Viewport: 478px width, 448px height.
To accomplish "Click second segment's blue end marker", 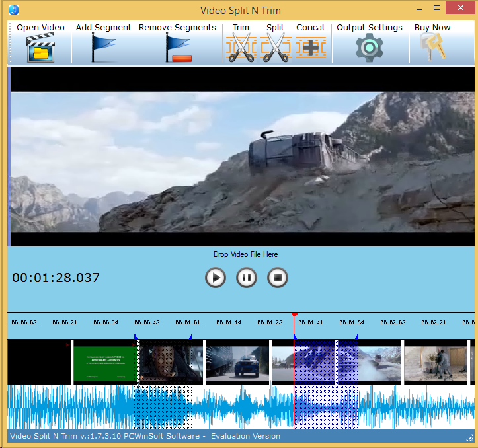I will (x=356, y=336).
